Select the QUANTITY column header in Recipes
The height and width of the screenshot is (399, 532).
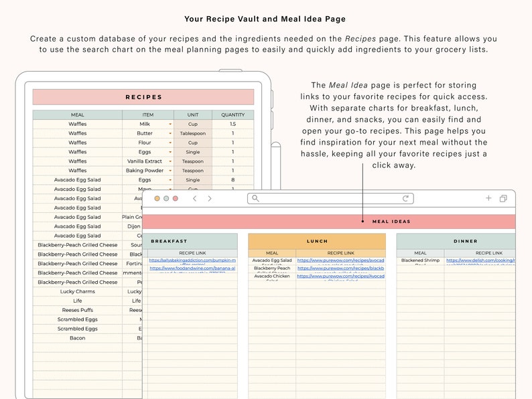tap(232, 115)
